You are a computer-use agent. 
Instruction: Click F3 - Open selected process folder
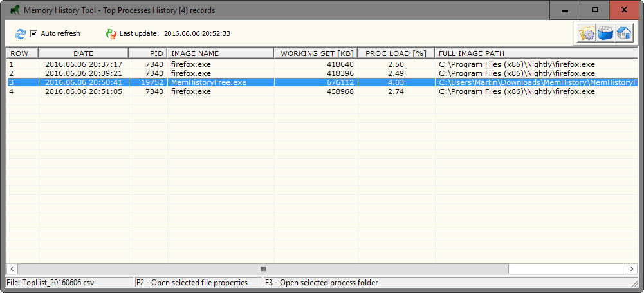point(321,283)
